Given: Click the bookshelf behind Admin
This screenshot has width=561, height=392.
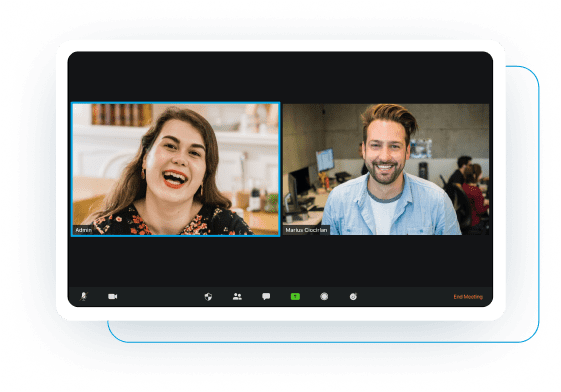Looking at the screenshot, I should [x=122, y=114].
